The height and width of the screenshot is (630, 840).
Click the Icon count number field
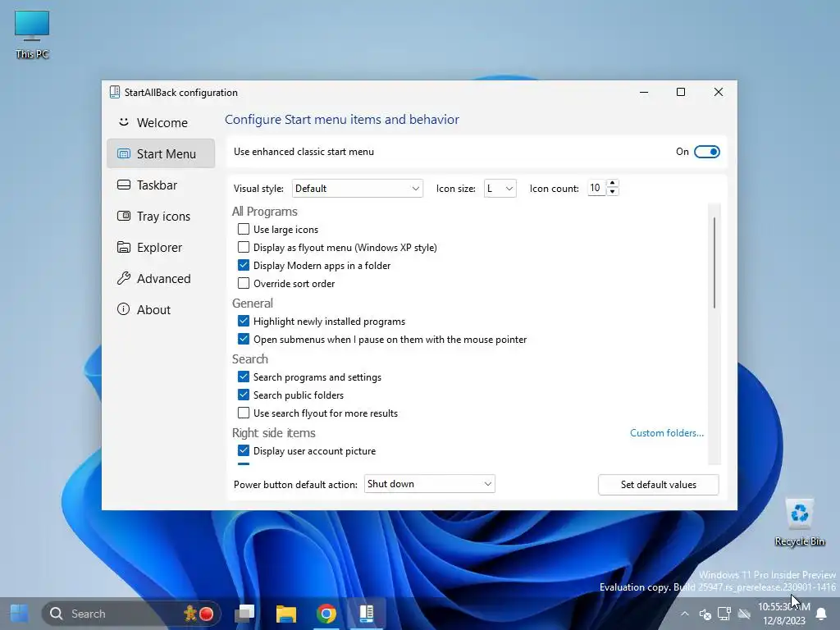tap(596, 188)
